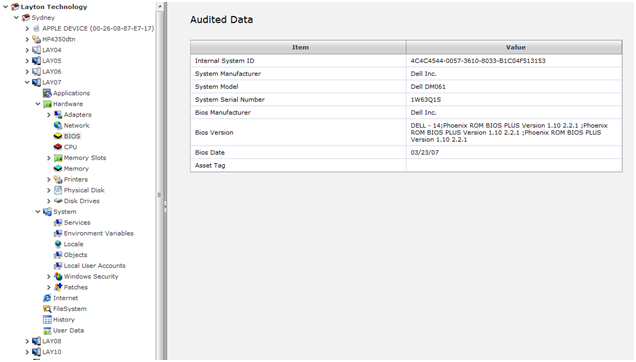Open the Objects tree item
Viewport: 636px width, 362px height.
point(75,255)
